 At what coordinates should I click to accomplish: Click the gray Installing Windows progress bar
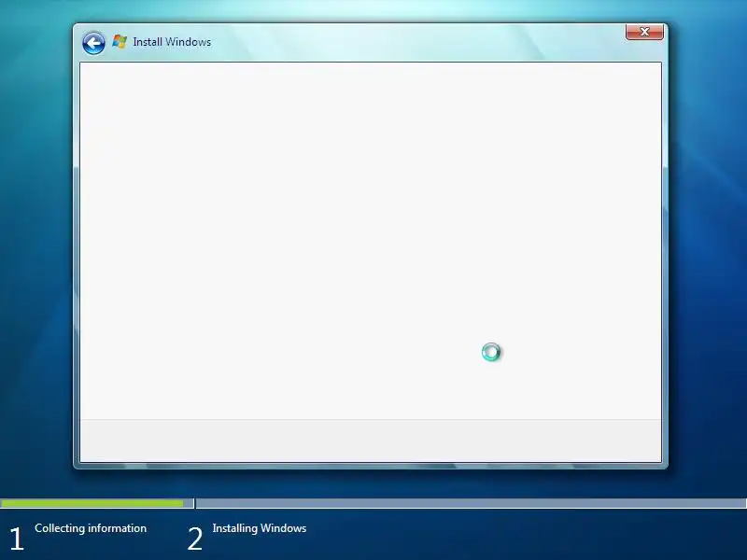472,503
